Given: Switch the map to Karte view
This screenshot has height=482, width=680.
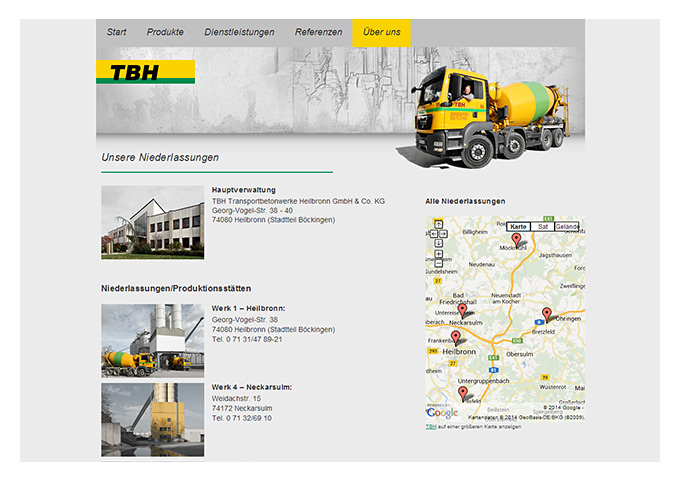Looking at the screenshot, I should coord(518,226).
